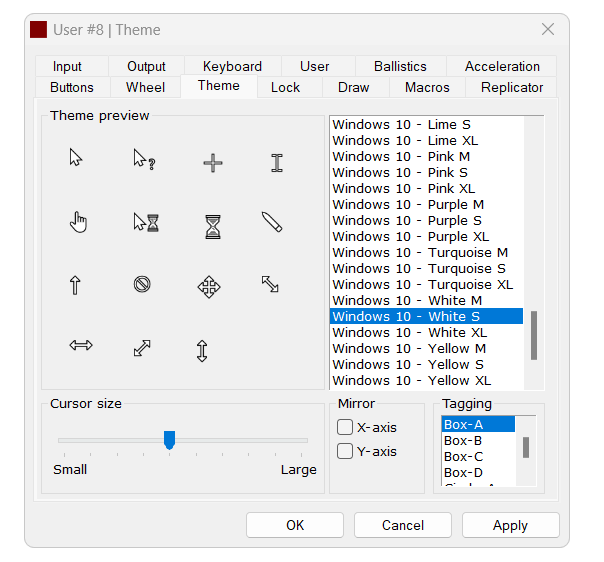This screenshot has height=562, width=604.
Task: Click the arrow pointer cursor preview
Action: click(76, 158)
